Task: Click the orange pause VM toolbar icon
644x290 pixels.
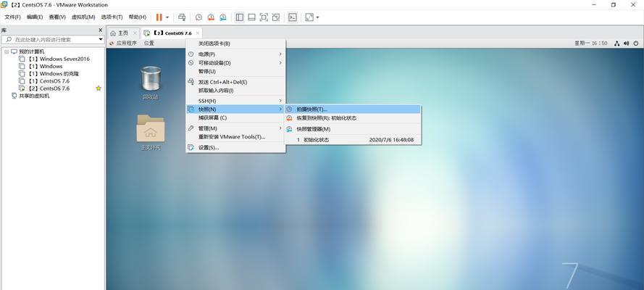Action: (x=159, y=17)
